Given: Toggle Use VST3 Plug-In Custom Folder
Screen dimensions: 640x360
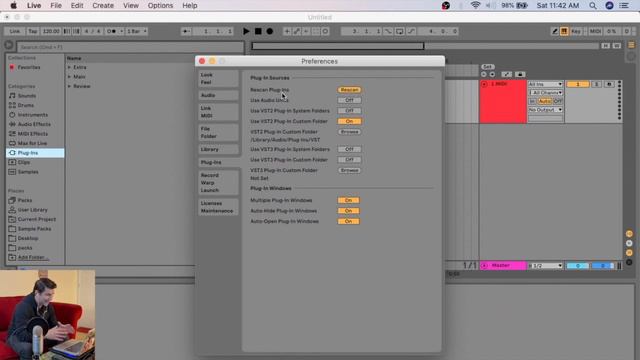Looking at the screenshot, I should click(x=349, y=160).
